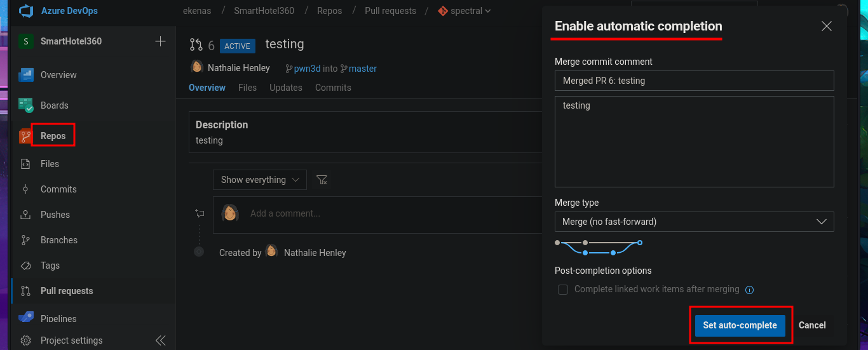The width and height of the screenshot is (868, 350).
Task: Open the spectral repository dropdown
Action: (465, 11)
